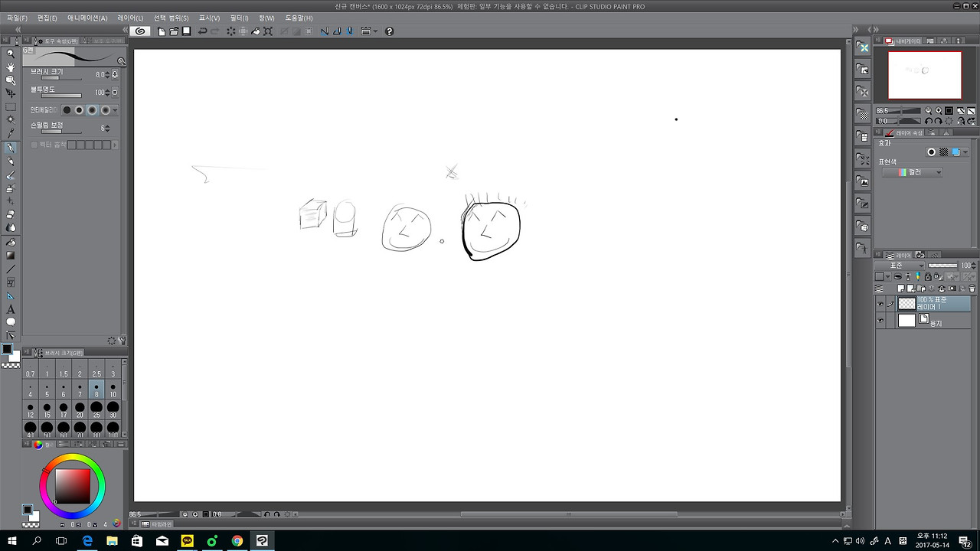
Task: Delete layer with trash icon
Action: click(972, 289)
